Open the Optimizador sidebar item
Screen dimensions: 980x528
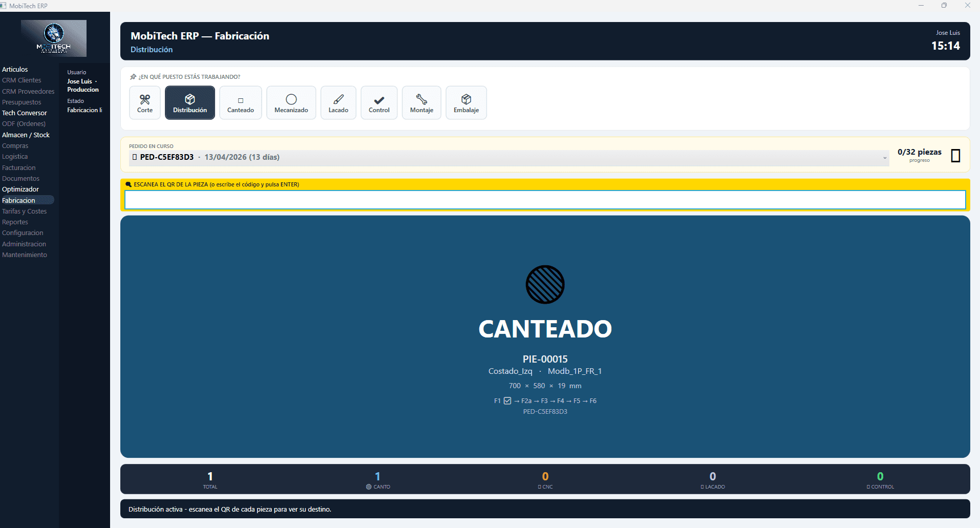point(20,189)
